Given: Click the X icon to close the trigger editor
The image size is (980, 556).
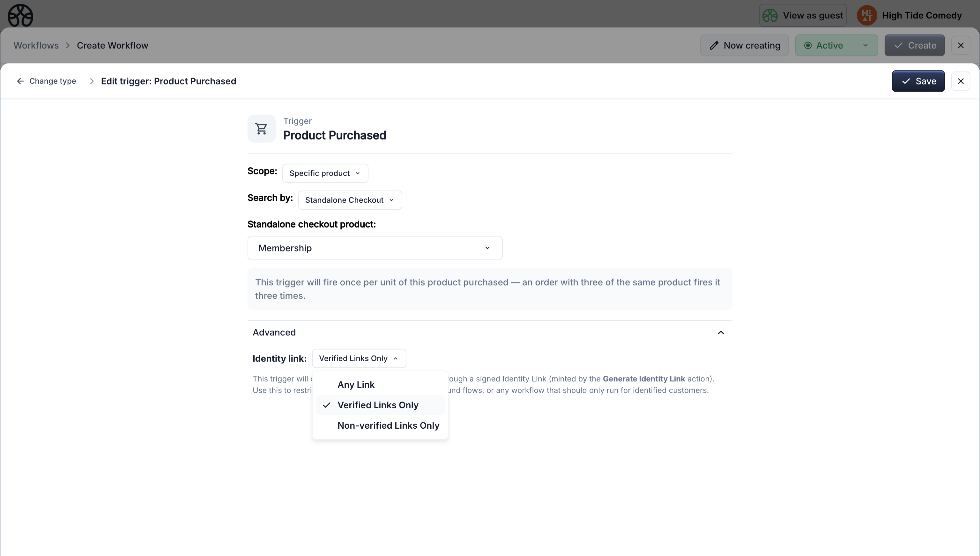Looking at the screenshot, I should coord(961,80).
